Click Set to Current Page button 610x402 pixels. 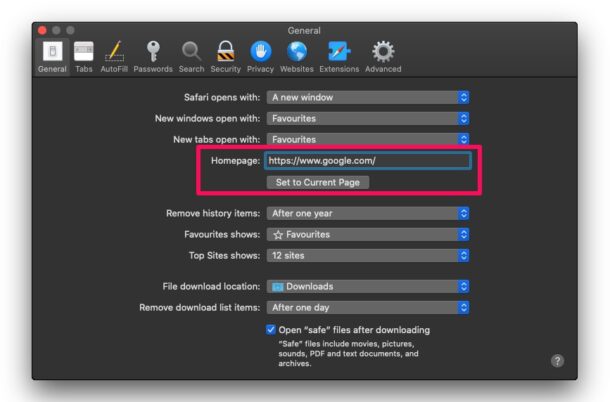pos(318,182)
